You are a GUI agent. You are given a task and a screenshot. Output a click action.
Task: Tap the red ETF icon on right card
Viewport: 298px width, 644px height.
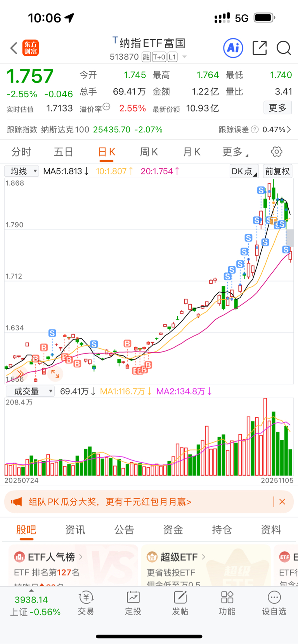pos(285,557)
